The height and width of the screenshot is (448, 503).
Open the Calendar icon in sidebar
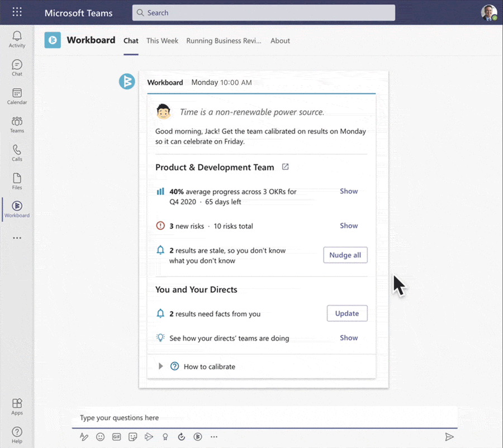coord(17,96)
